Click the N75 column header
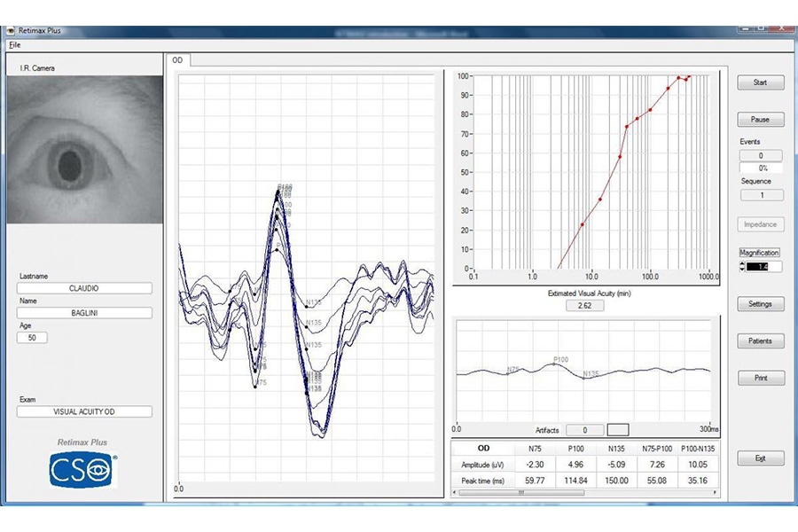 coord(535,449)
